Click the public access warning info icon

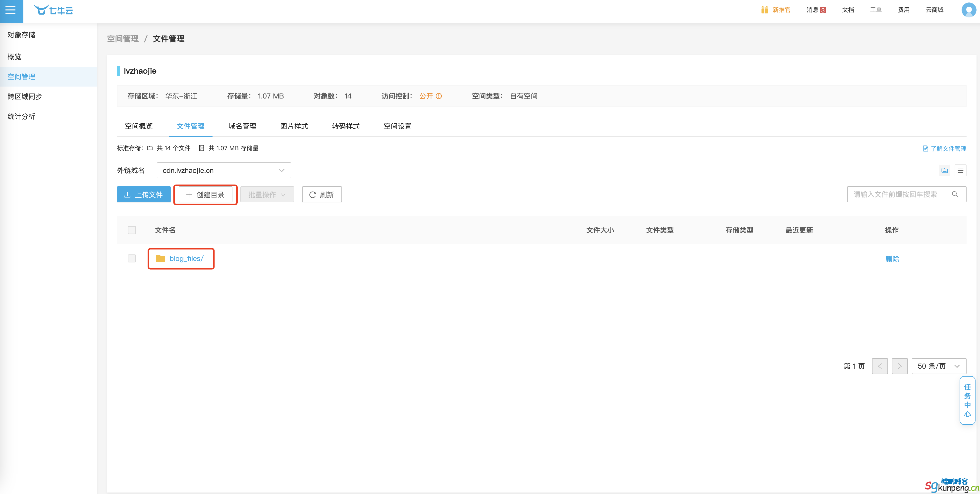tap(439, 96)
